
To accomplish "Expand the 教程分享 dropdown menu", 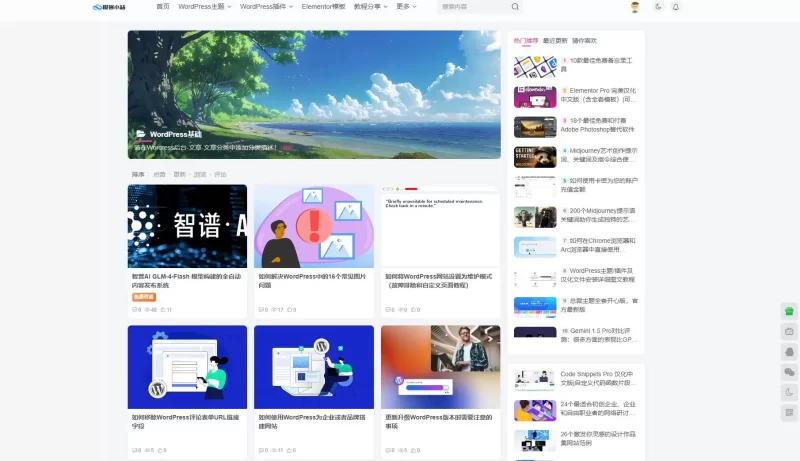I will (370, 7).
